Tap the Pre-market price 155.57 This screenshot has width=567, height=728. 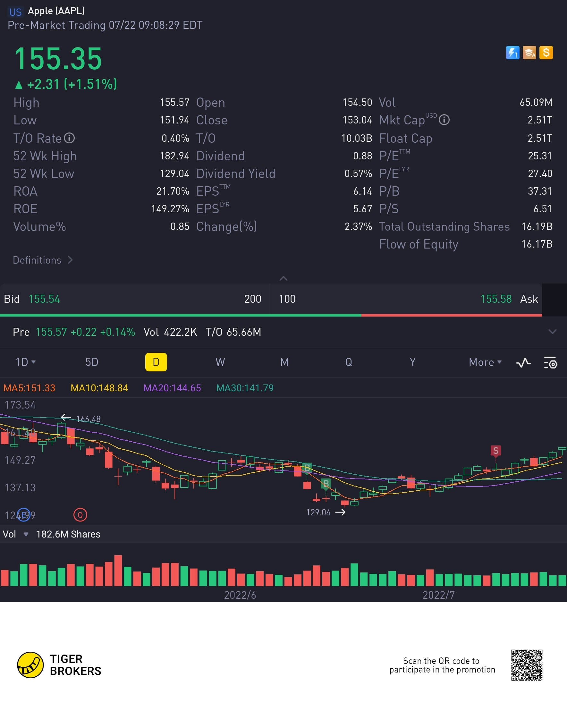coord(51,332)
